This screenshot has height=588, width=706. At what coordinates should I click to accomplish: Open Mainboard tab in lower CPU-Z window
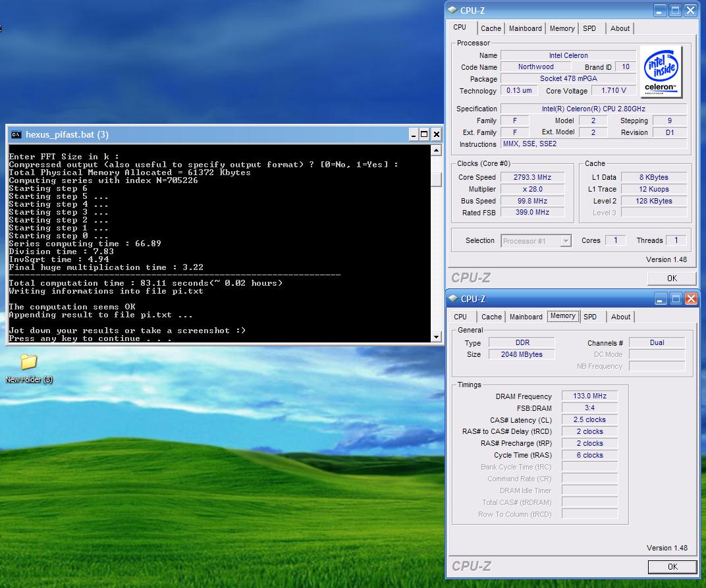pyautogui.click(x=526, y=317)
